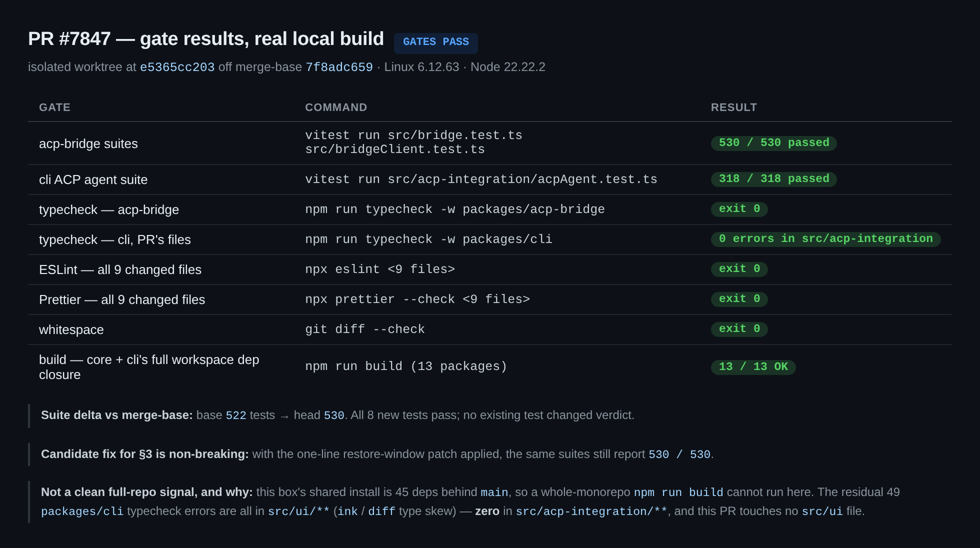Select 'npm run typecheck -w packages/cli' command
980x548 pixels.
click(428, 239)
